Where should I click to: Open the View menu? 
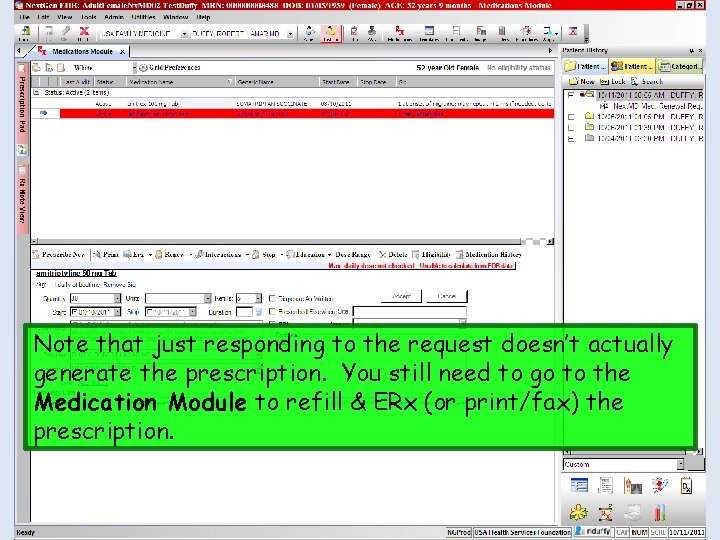65,17
